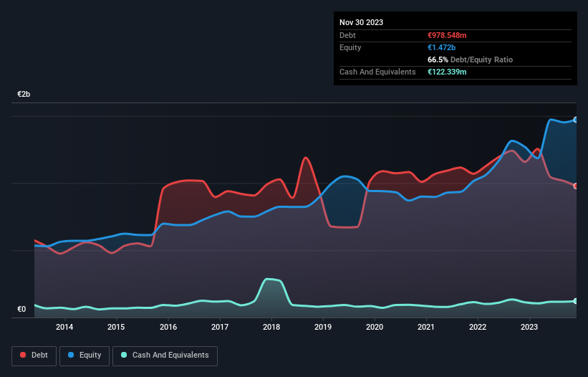This screenshot has height=377, width=588.
Task: Click the 2016 x-axis label
Action: tap(168, 327)
